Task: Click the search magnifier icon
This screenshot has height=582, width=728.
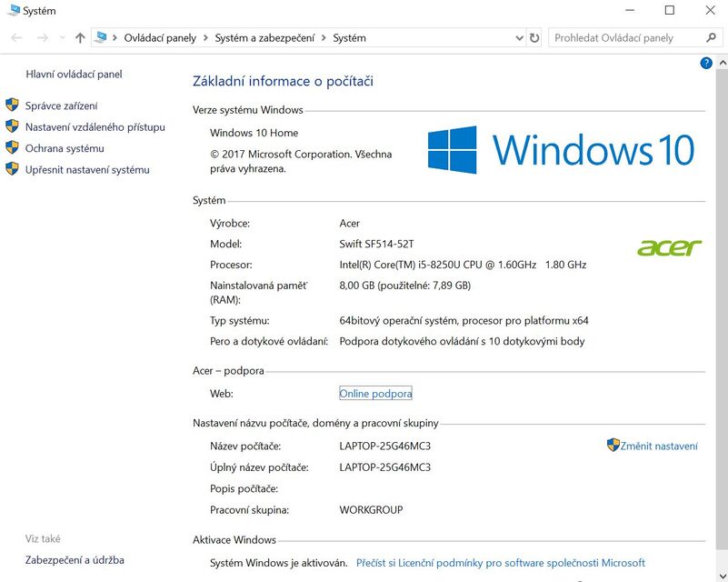Action: (x=710, y=37)
